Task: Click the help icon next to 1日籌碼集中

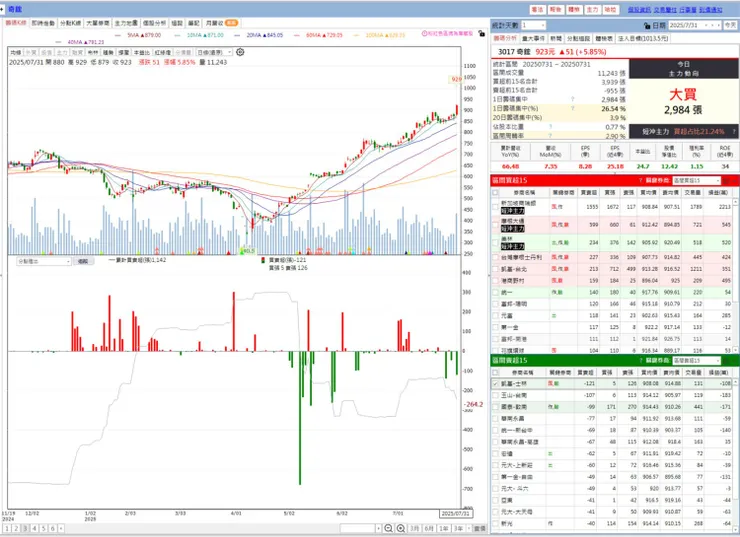Action: tap(572, 99)
